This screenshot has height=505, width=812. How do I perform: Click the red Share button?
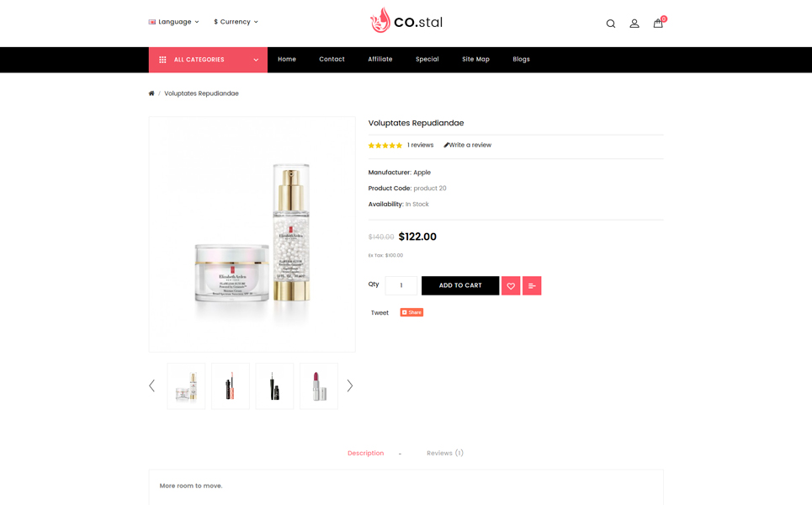[x=411, y=312]
